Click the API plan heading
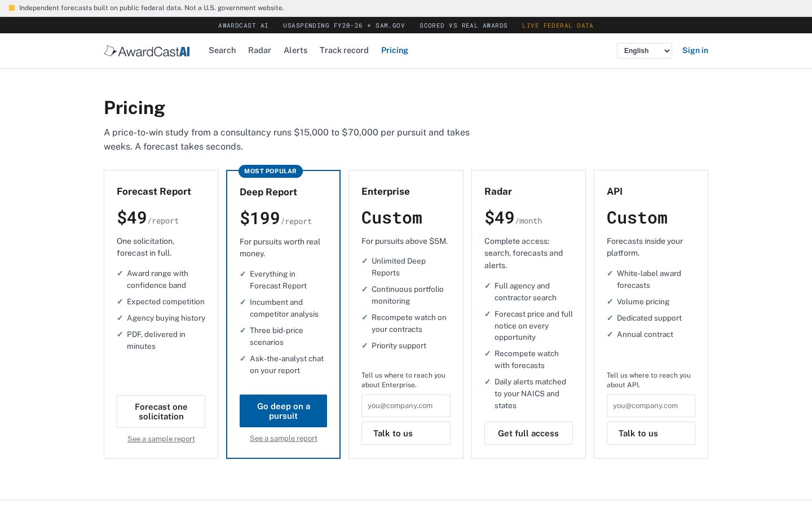Screen dimensions: 812x508 (x=615, y=191)
